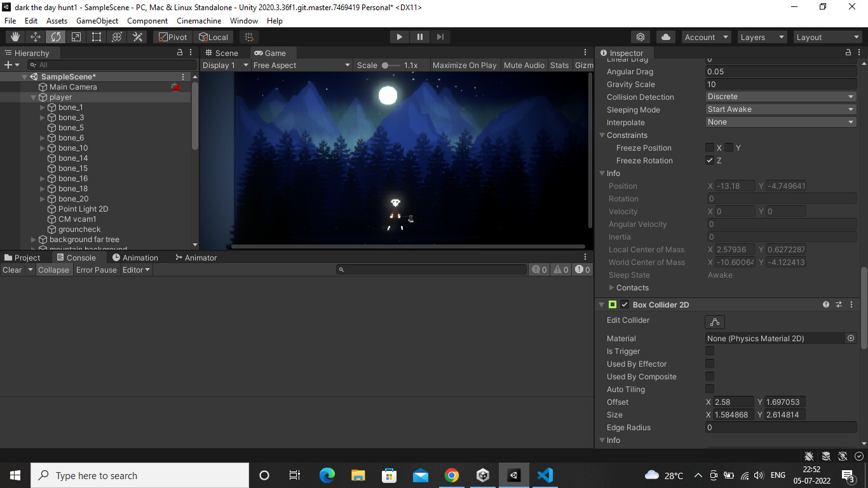
Task: Expand bone_1 in Hierarchy
Action: click(43, 107)
